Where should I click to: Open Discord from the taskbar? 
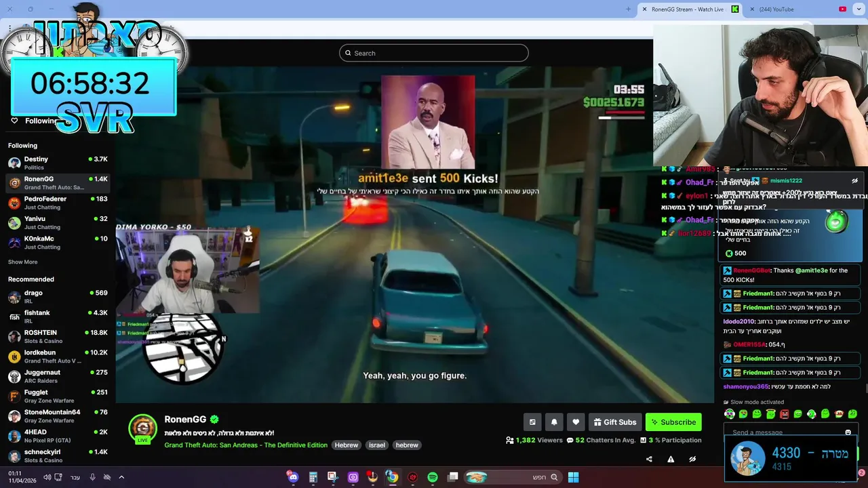(293, 477)
